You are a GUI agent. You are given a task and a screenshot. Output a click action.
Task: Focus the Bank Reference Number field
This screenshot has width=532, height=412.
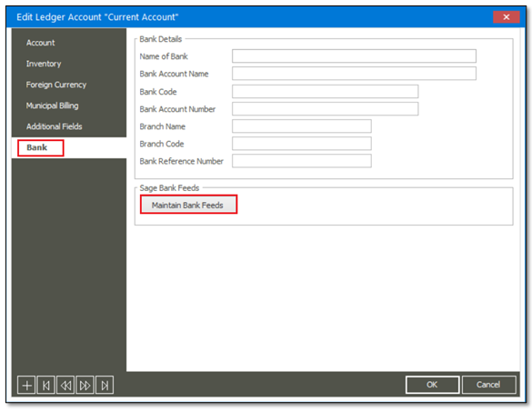[302, 161]
